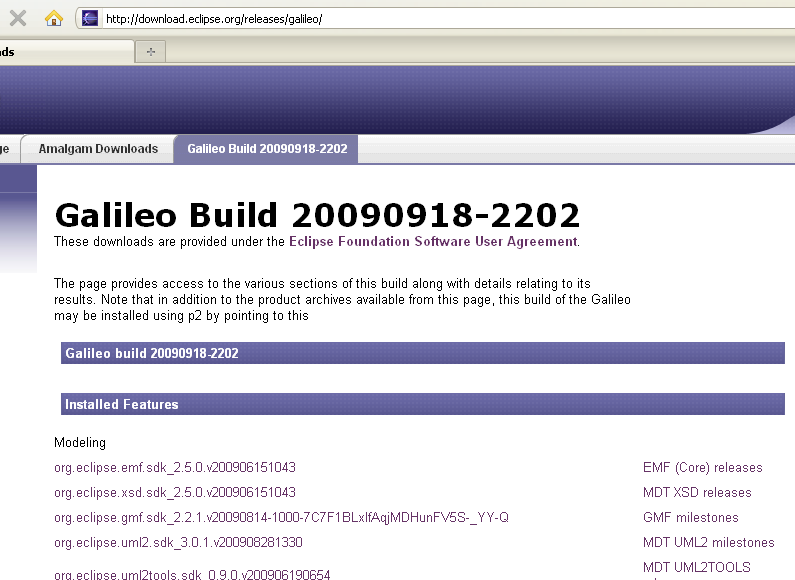The image size is (795, 580).
Task: Select the Galileo Build 20090918-2202 page tab
Action: coord(267,149)
